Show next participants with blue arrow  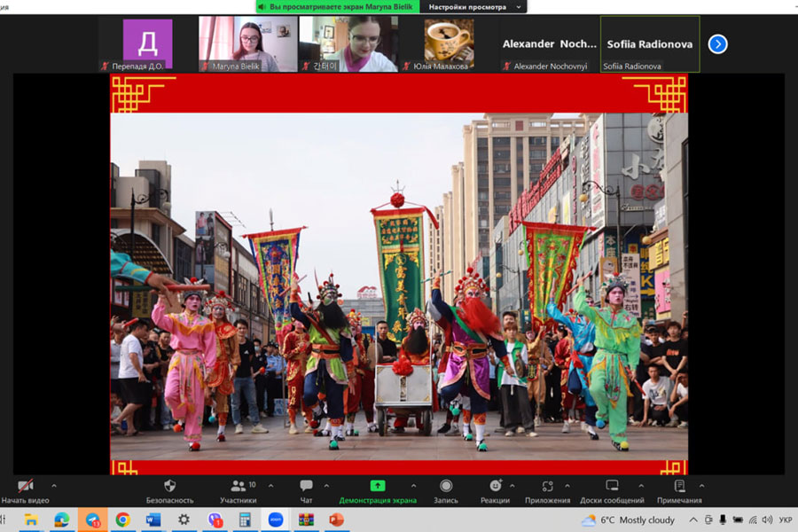pyautogui.click(x=717, y=44)
